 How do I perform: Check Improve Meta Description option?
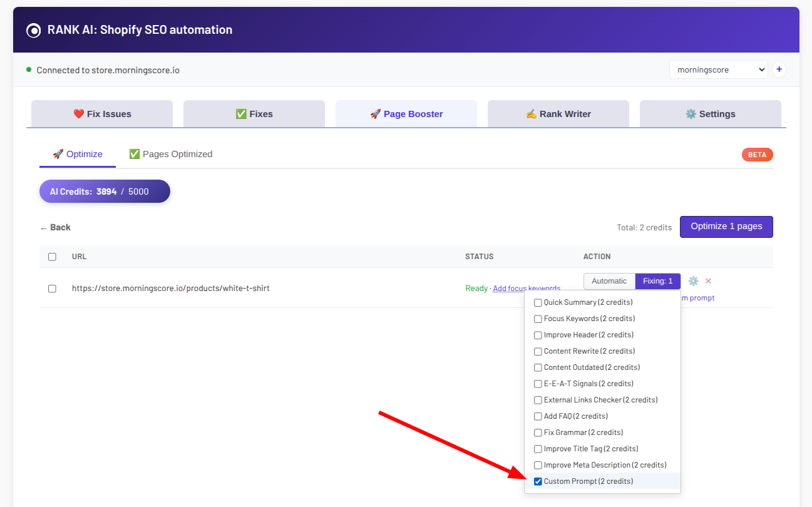[x=538, y=465]
